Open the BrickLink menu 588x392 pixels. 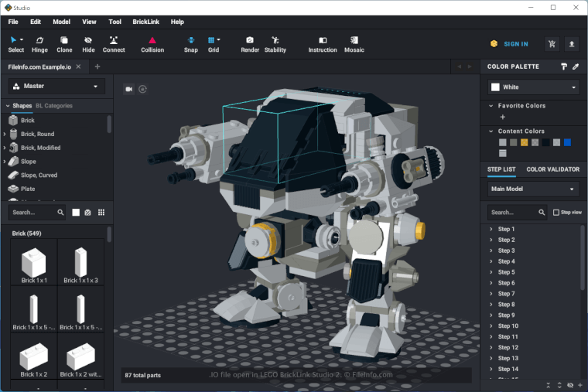147,22
